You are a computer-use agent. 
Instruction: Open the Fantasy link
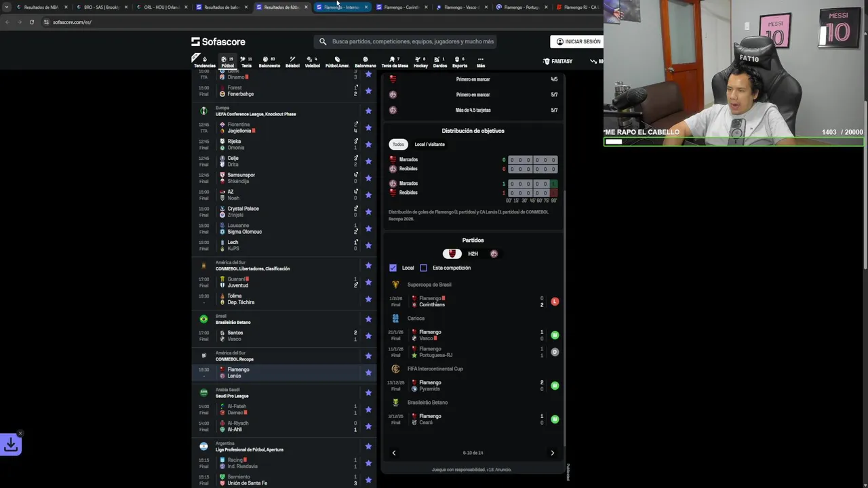point(557,61)
